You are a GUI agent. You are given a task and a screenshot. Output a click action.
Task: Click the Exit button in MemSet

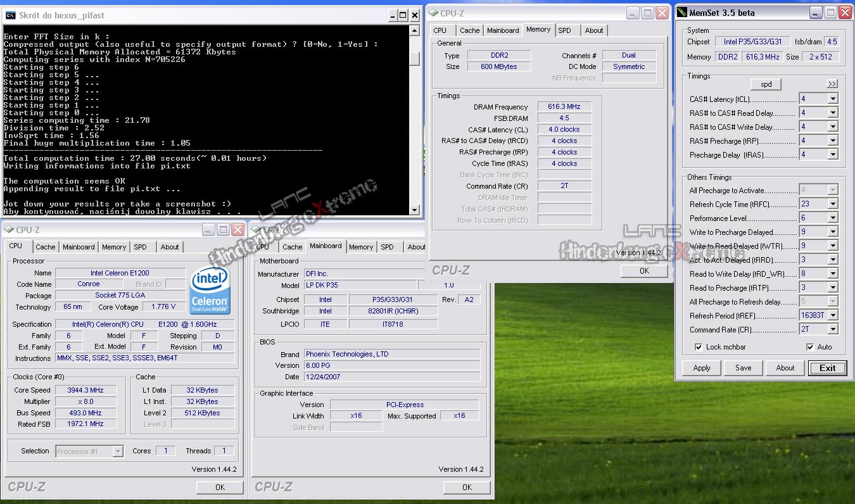[827, 368]
